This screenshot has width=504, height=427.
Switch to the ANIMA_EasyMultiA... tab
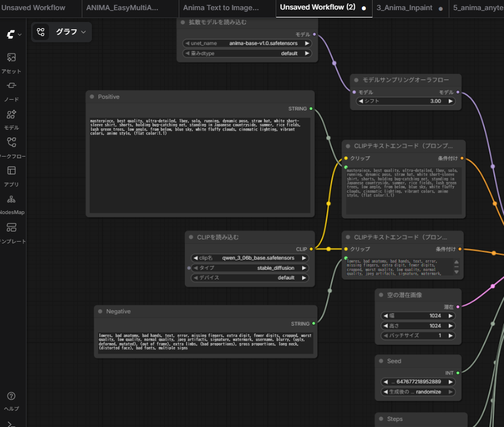pyautogui.click(x=122, y=8)
